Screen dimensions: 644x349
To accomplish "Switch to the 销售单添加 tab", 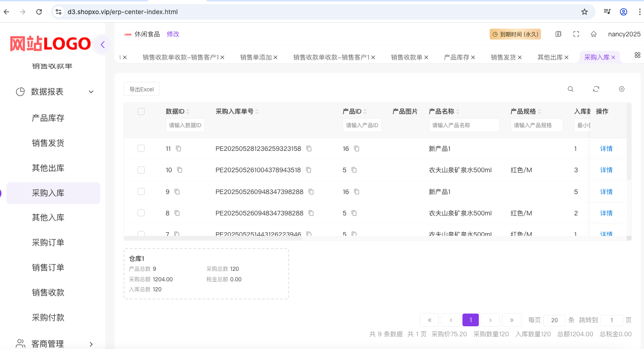I will (x=256, y=57).
